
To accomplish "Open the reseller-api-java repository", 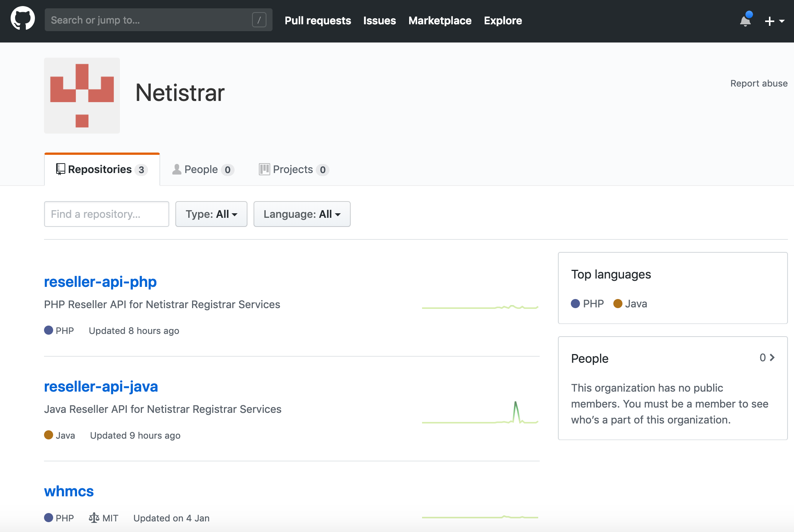I will click(x=101, y=386).
